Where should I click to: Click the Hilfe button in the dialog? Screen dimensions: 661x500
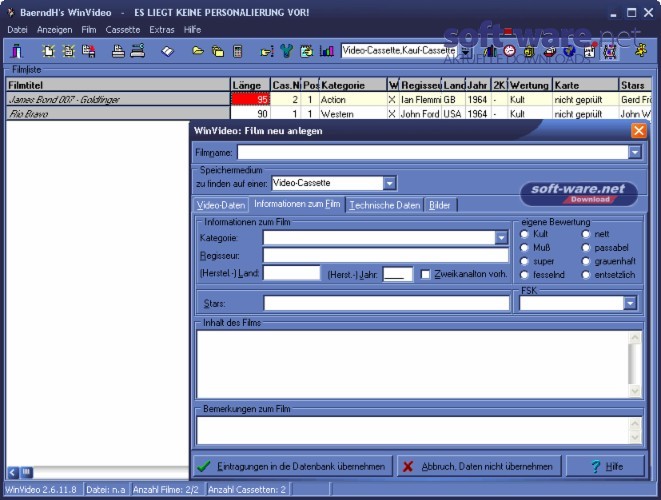[x=606, y=466]
